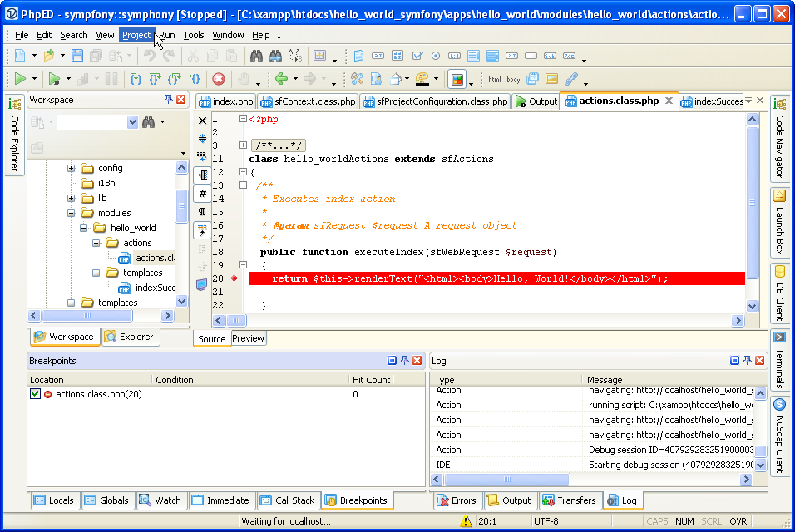Collapse the modules folder node
The width and height of the screenshot is (795, 532).
tap(72, 213)
